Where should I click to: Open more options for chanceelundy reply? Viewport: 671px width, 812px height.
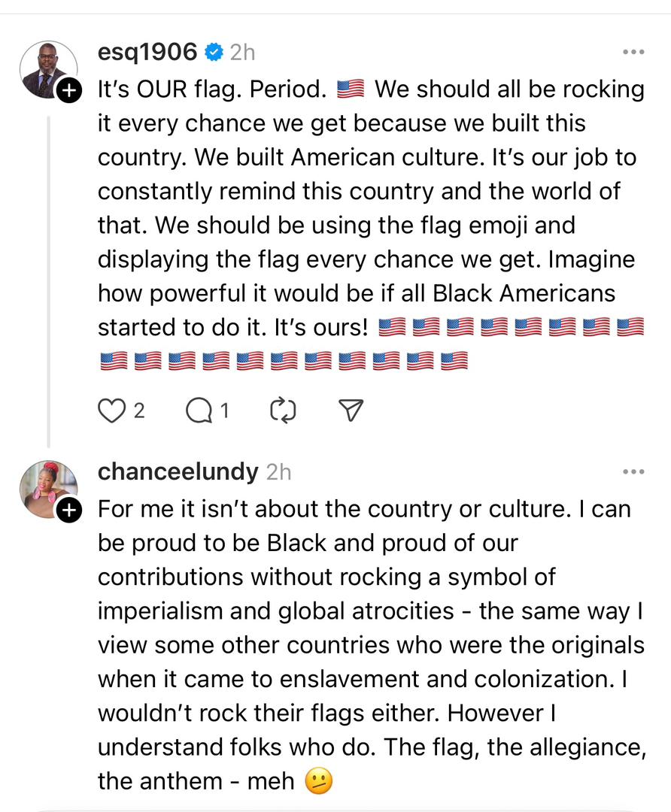click(633, 471)
